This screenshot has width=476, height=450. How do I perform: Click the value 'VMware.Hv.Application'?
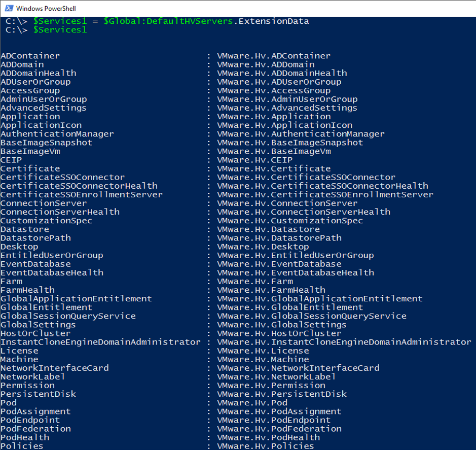pos(274,117)
